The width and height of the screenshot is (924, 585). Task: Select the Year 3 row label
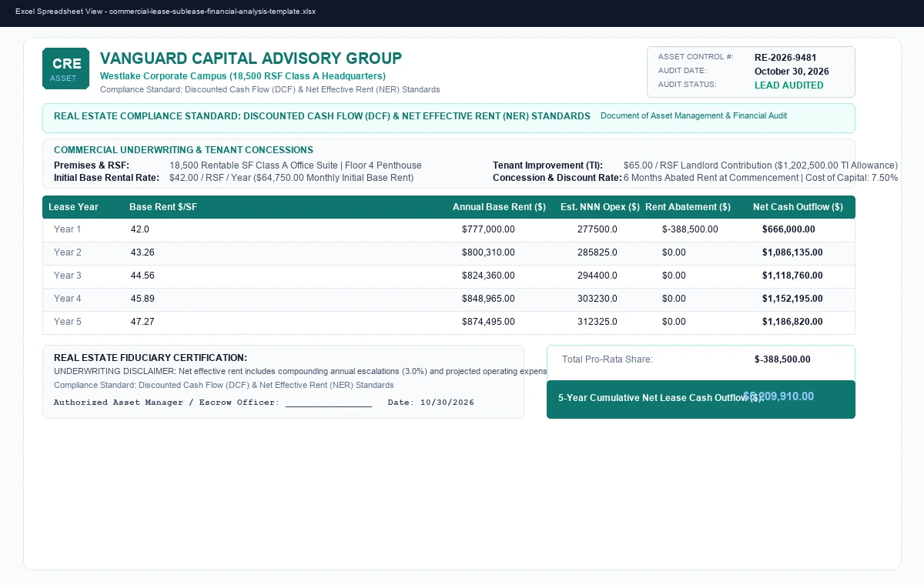[x=68, y=276]
